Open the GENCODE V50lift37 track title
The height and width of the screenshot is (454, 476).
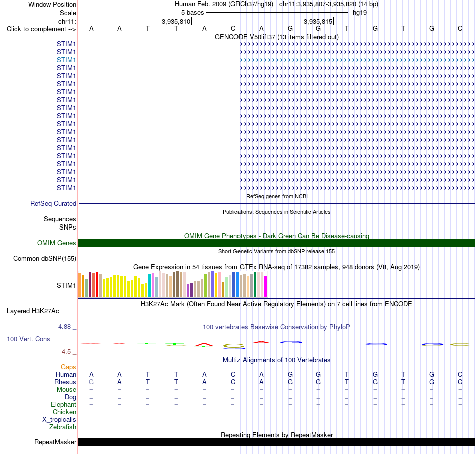pos(277,37)
